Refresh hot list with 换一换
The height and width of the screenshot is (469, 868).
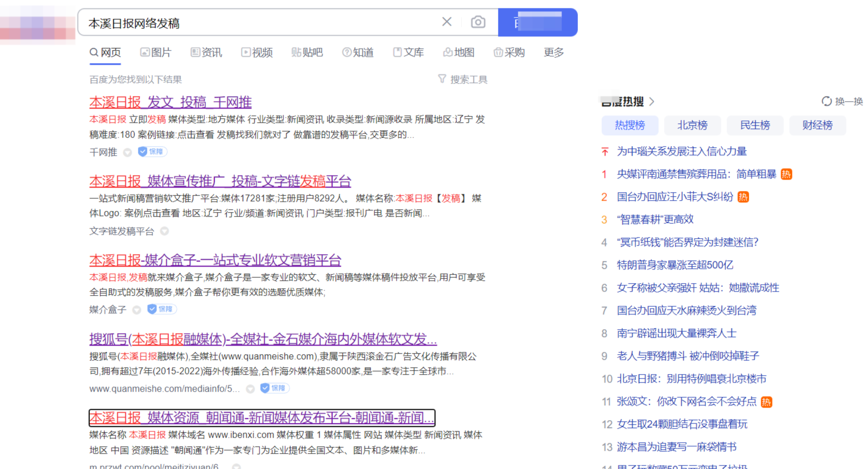pyautogui.click(x=842, y=101)
